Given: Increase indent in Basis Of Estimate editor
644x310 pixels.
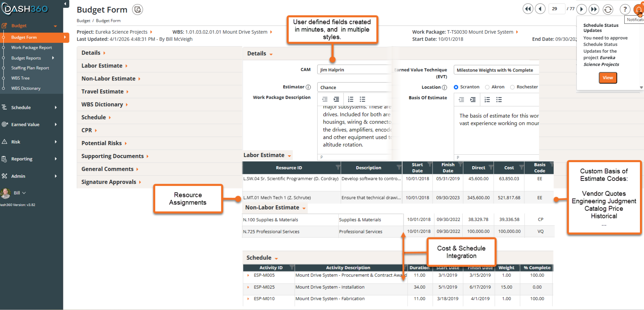Looking at the screenshot, I should point(473,99).
